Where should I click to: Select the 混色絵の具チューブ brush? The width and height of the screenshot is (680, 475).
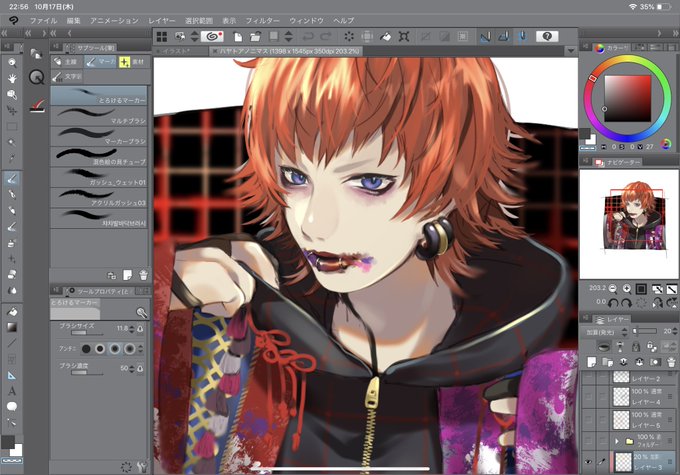coord(99,157)
